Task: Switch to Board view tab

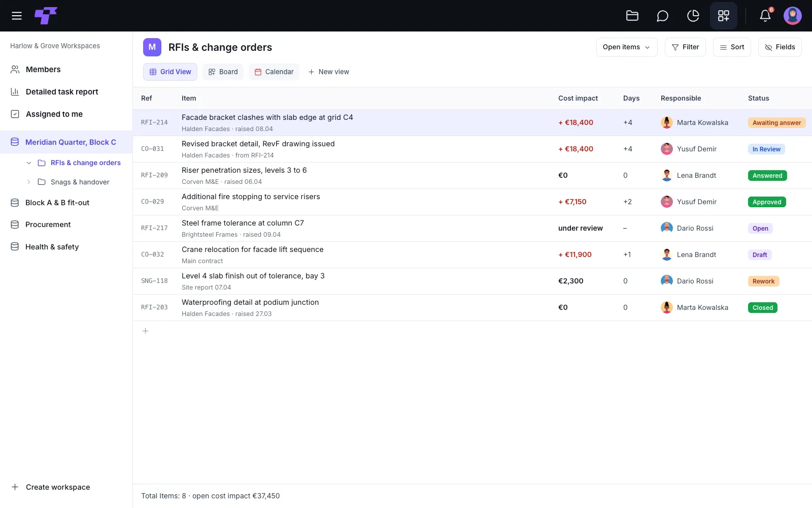Action: tap(223, 72)
